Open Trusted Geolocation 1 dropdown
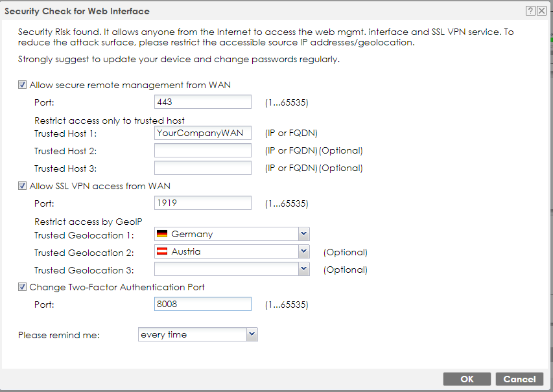The height and width of the screenshot is (392, 553). coord(303,234)
